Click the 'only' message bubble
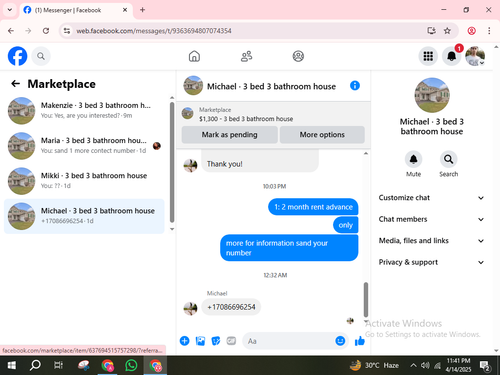The height and width of the screenshot is (375, 500). pyautogui.click(x=345, y=225)
